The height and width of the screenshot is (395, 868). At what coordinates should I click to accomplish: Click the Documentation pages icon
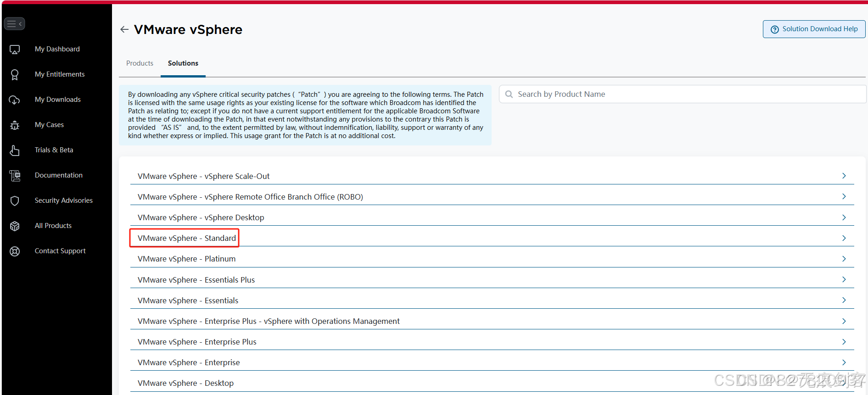[15, 175]
